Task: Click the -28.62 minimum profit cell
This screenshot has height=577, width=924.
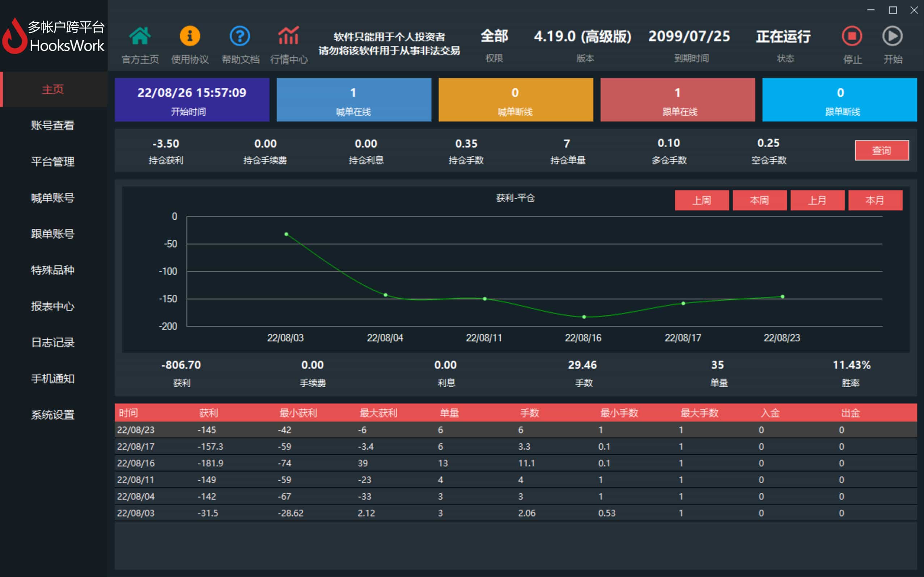Action: 290,513
